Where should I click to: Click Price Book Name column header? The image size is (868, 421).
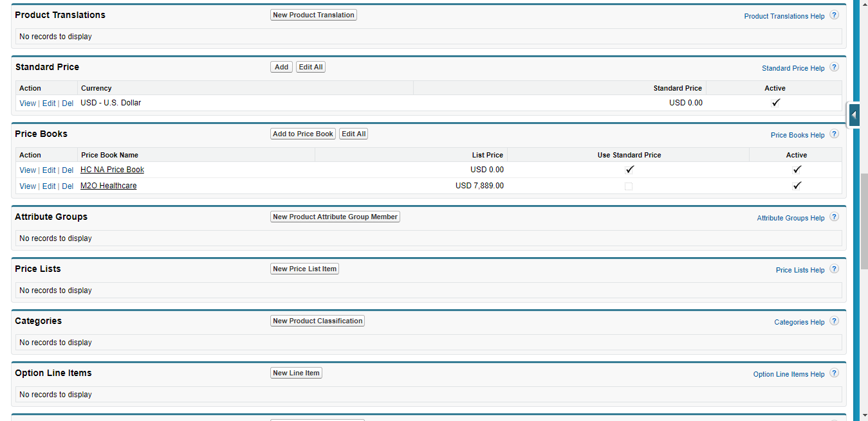pos(109,155)
